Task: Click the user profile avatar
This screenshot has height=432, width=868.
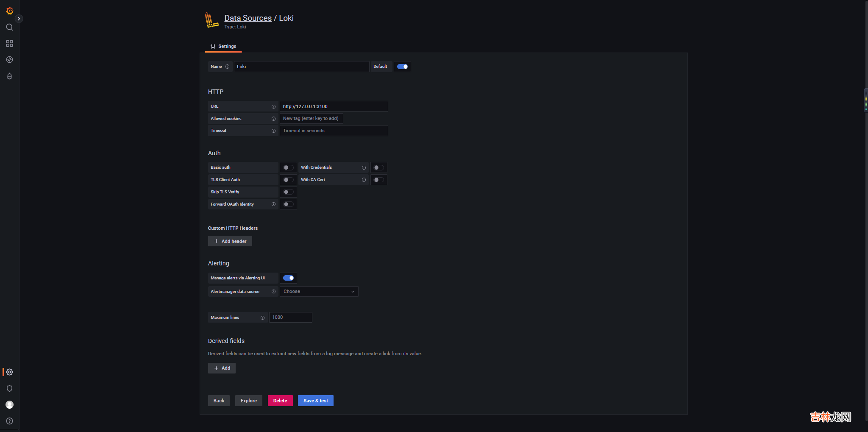Action: coord(9,405)
